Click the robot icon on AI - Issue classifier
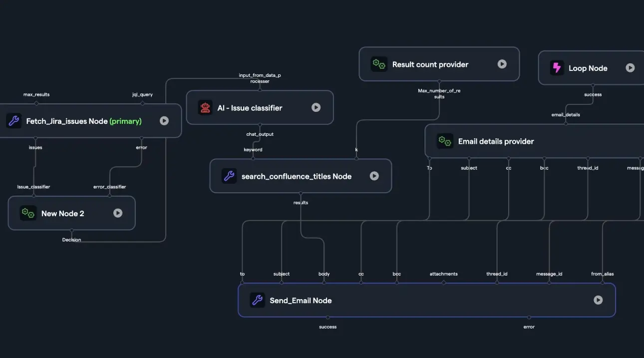 [205, 107]
